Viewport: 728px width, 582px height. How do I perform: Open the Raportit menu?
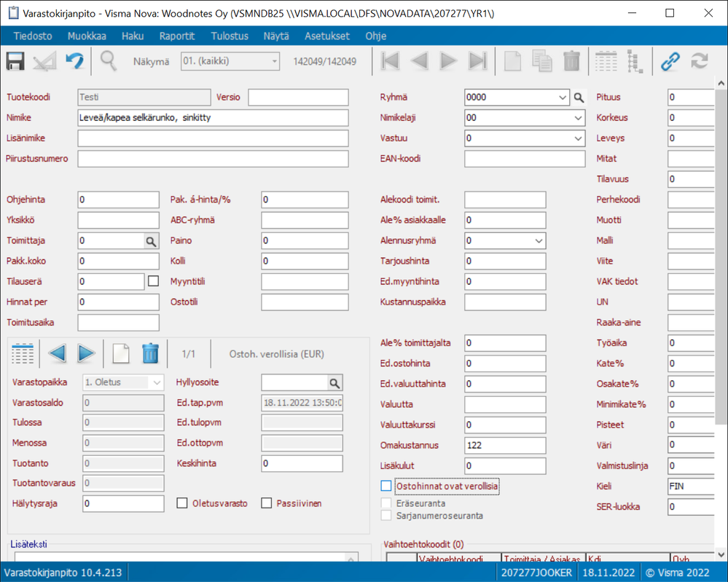click(x=177, y=36)
